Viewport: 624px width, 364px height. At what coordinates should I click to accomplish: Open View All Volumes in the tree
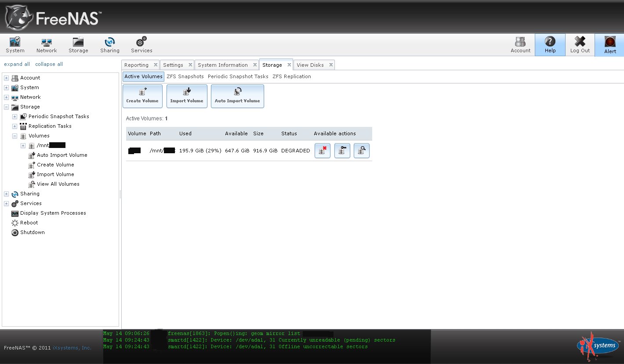58,184
